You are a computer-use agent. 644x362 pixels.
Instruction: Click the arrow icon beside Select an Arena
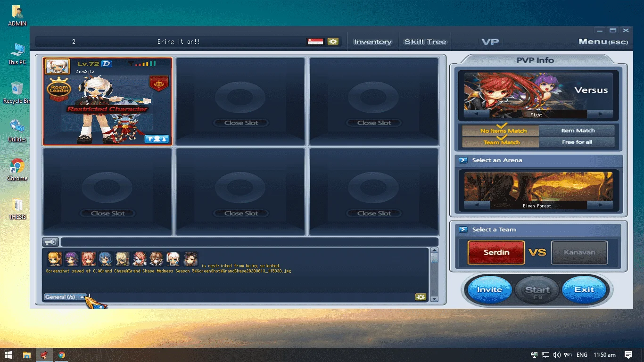click(463, 160)
